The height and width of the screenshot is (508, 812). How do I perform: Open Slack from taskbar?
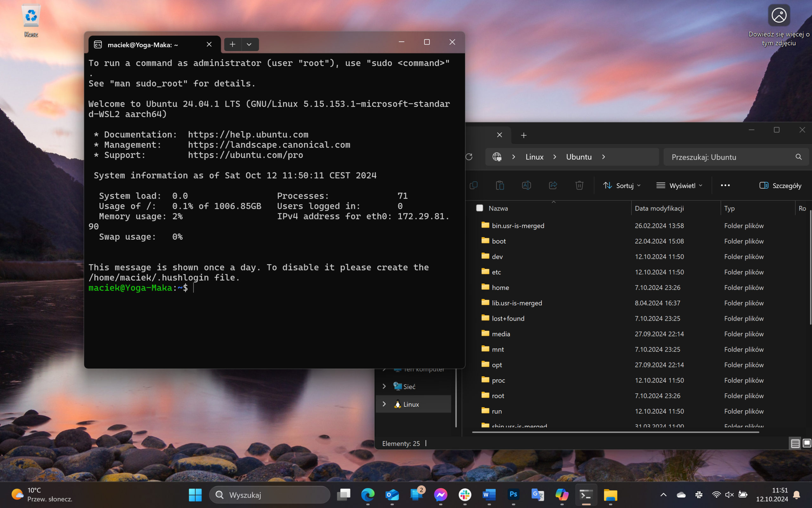pos(465,495)
